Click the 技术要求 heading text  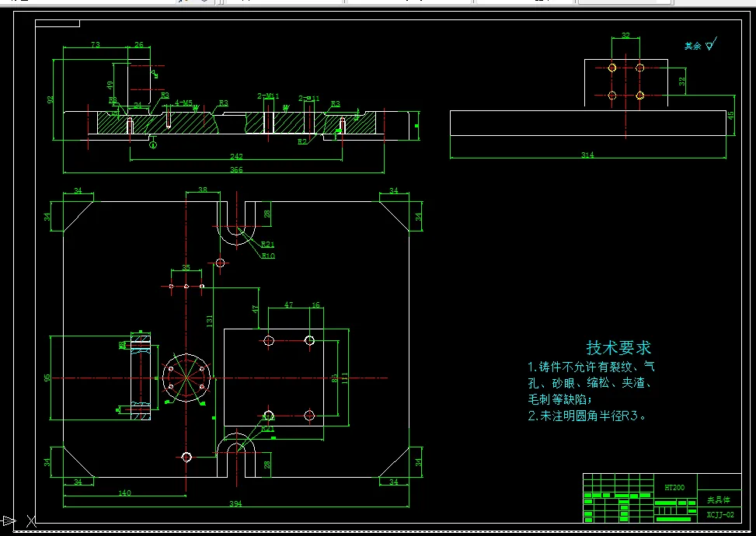[x=618, y=347]
